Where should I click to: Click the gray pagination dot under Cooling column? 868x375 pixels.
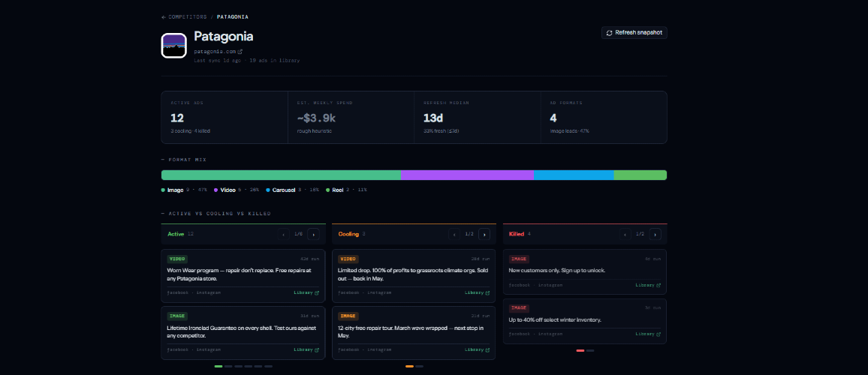click(420, 366)
